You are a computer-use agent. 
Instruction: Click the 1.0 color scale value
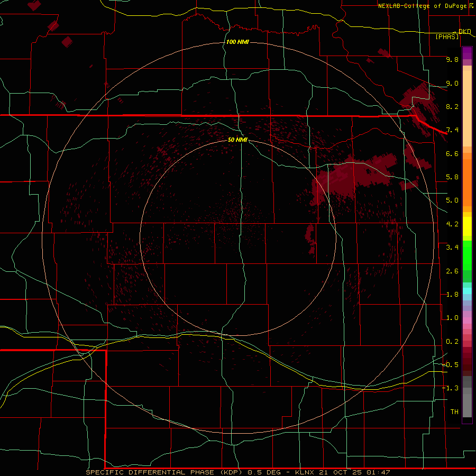click(452, 318)
